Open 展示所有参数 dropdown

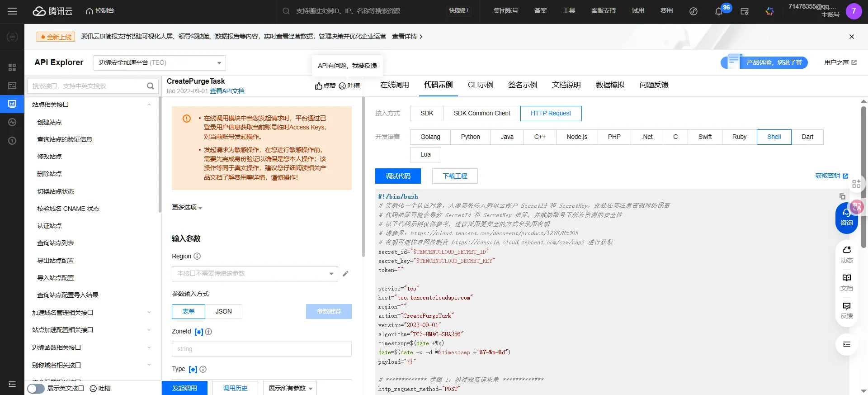(x=290, y=388)
